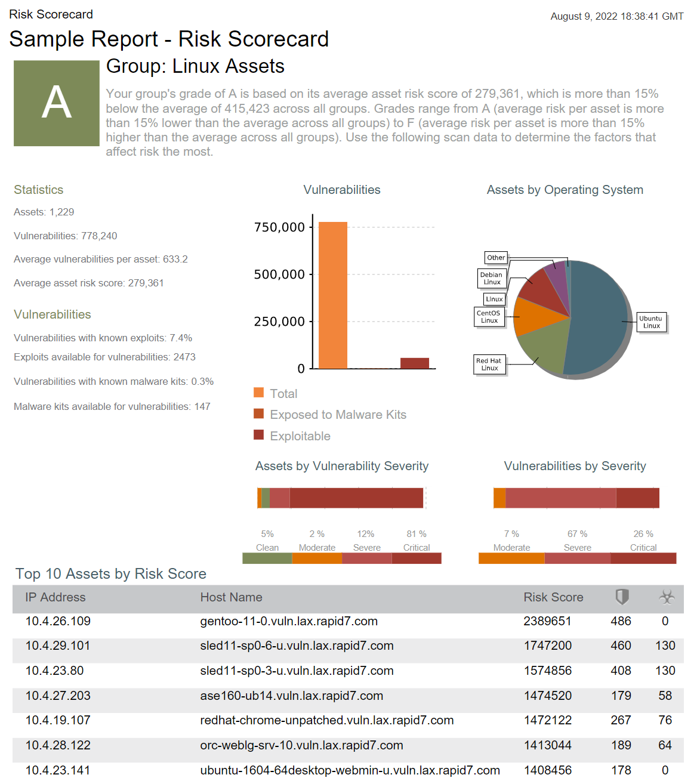Click the Host Name column header
697x784 pixels.
pyautogui.click(x=231, y=597)
